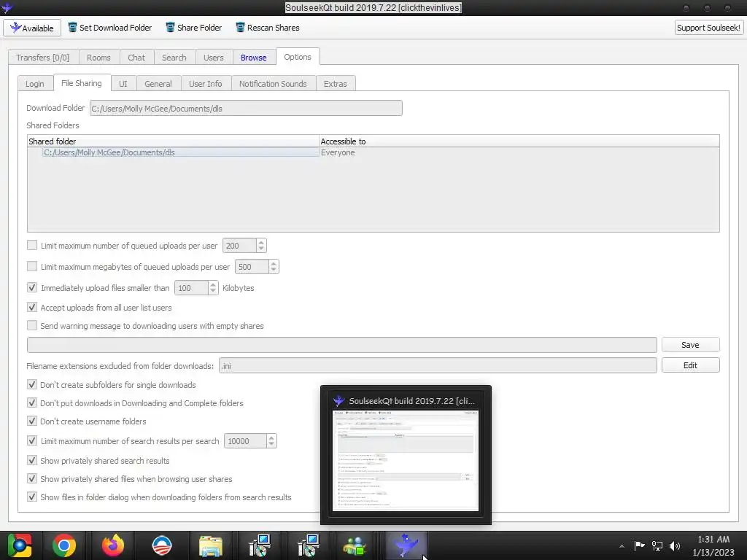Click the Start button multicolor icon
Viewport: 747px width, 560px height.
[20, 545]
